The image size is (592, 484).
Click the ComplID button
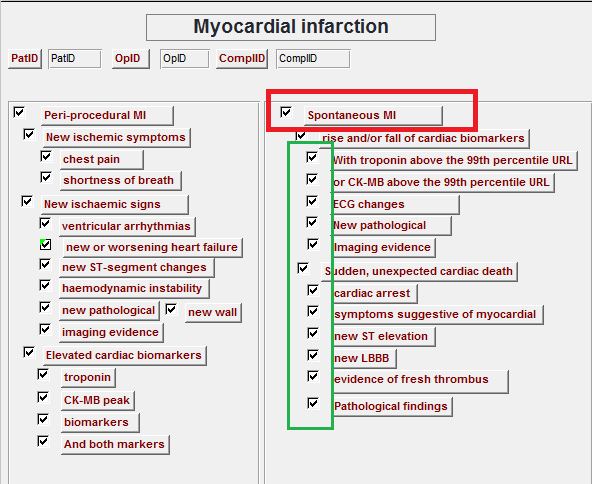point(242,59)
